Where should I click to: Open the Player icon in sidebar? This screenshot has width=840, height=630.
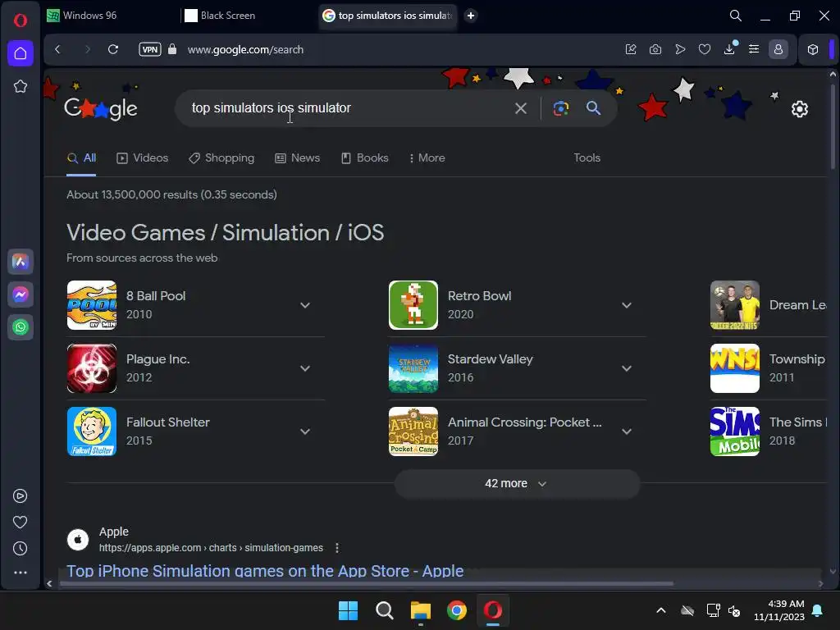tap(21, 496)
